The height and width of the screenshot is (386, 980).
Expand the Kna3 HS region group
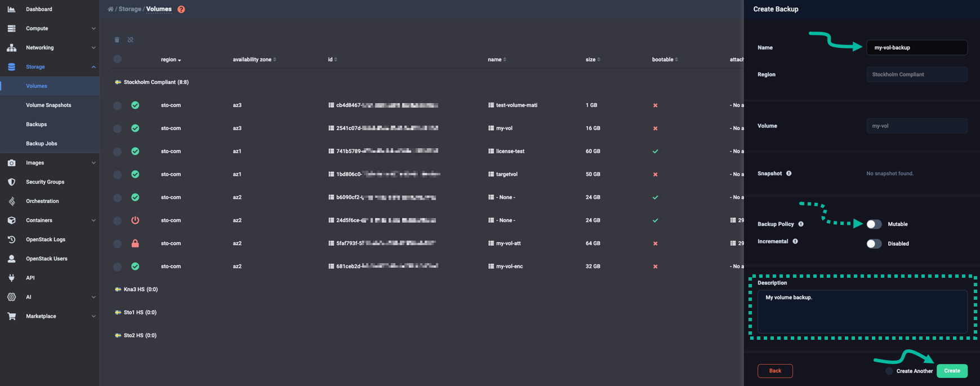coord(136,290)
